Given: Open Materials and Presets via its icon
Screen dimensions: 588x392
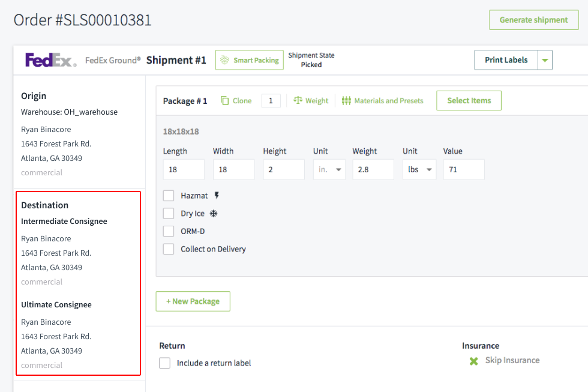Looking at the screenshot, I should click(x=347, y=100).
